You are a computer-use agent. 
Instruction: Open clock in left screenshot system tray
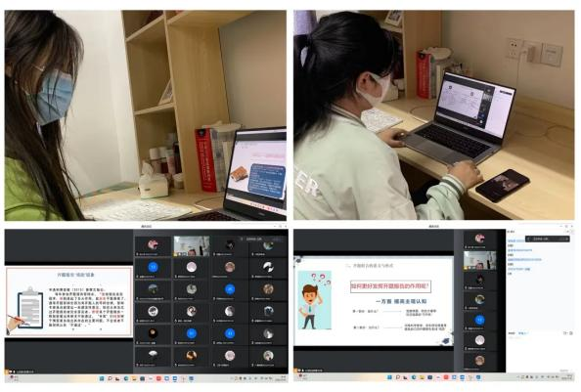coord(282,378)
